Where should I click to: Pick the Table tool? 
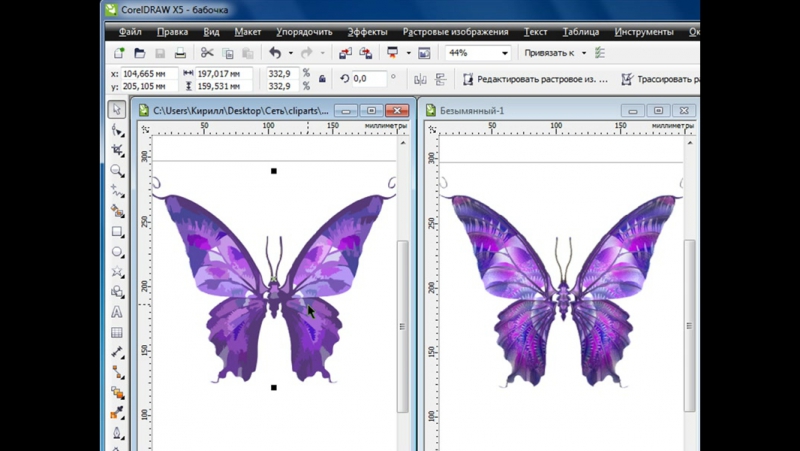click(117, 333)
